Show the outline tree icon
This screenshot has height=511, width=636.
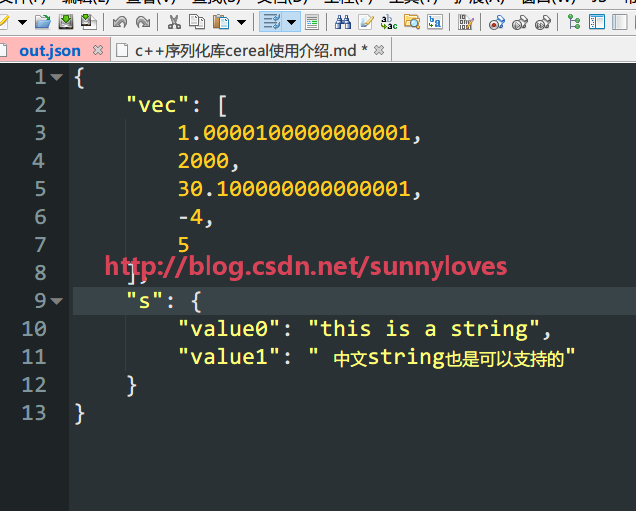(x=574, y=22)
